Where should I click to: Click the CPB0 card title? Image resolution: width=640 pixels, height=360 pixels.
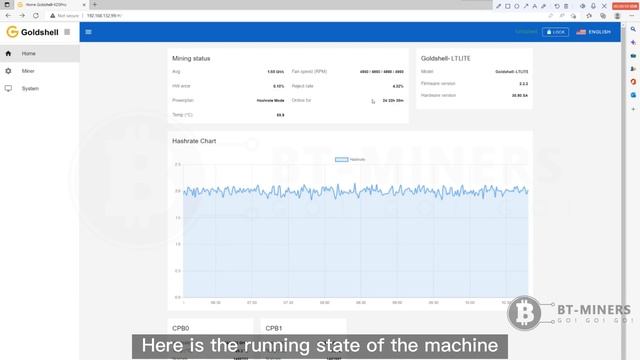tap(180, 328)
